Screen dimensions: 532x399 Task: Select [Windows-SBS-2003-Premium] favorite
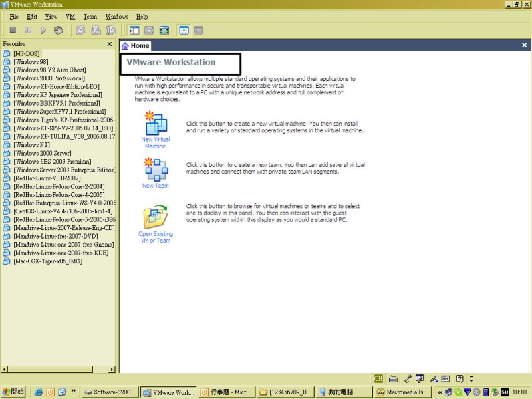pyautogui.click(x=53, y=162)
